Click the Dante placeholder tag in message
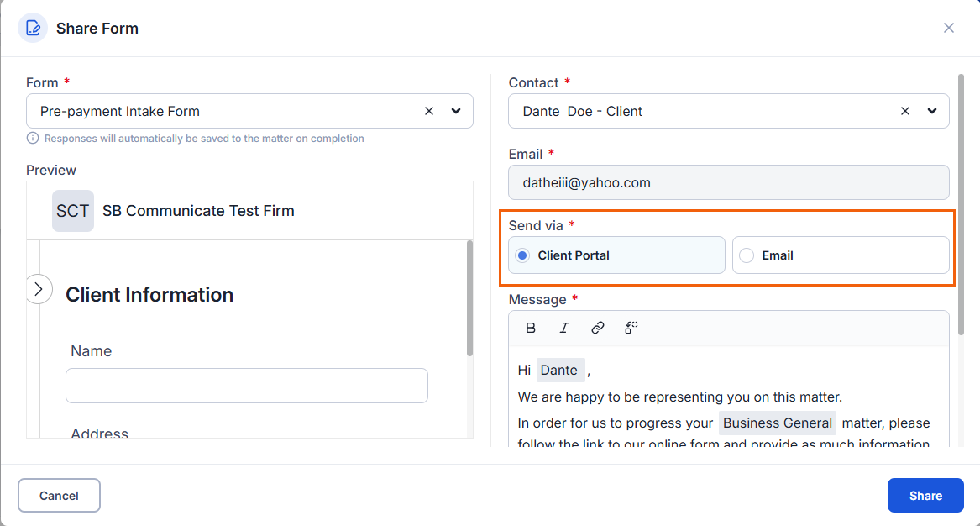Image resolution: width=980 pixels, height=526 pixels. coord(559,371)
